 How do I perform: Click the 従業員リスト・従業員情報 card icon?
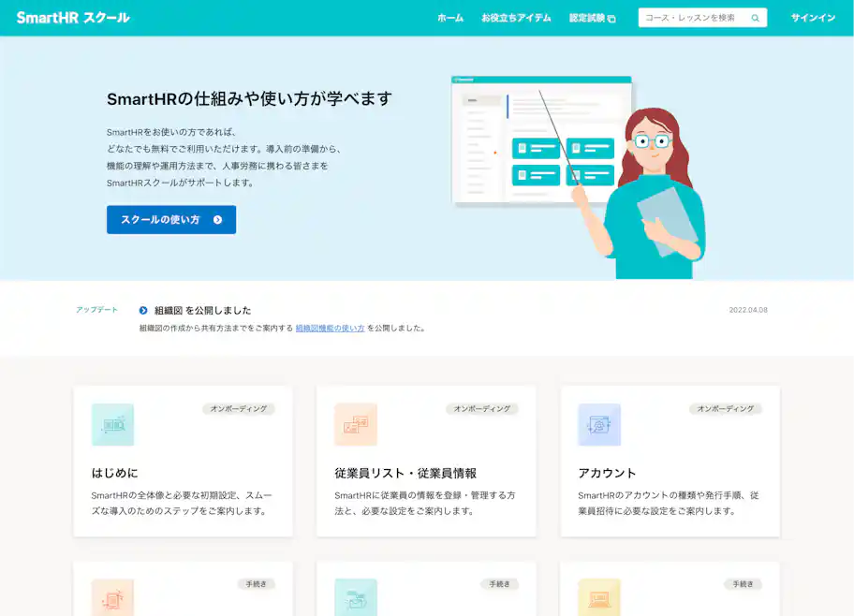tap(356, 424)
